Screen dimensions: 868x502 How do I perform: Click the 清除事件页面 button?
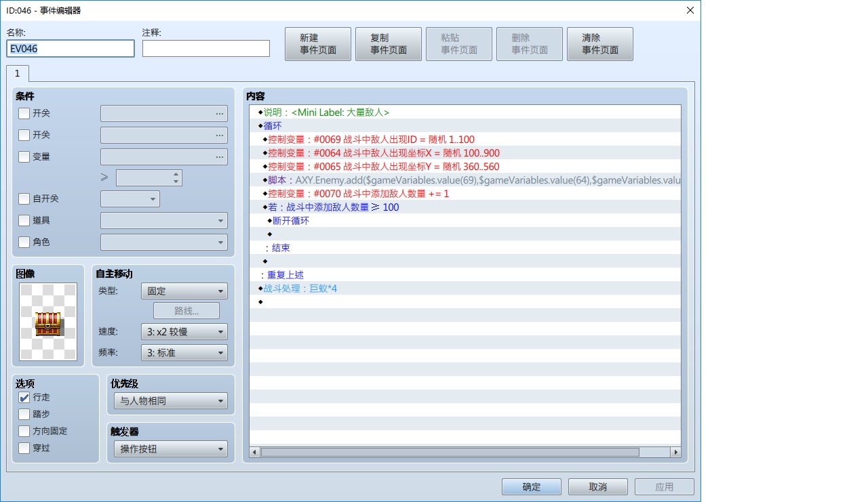(x=600, y=44)
